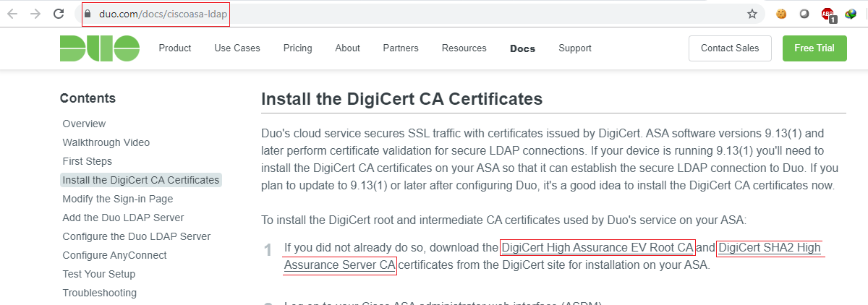
Task: Click the browser forward arrow
Action: pyautogui.click(x=35, y=14)
